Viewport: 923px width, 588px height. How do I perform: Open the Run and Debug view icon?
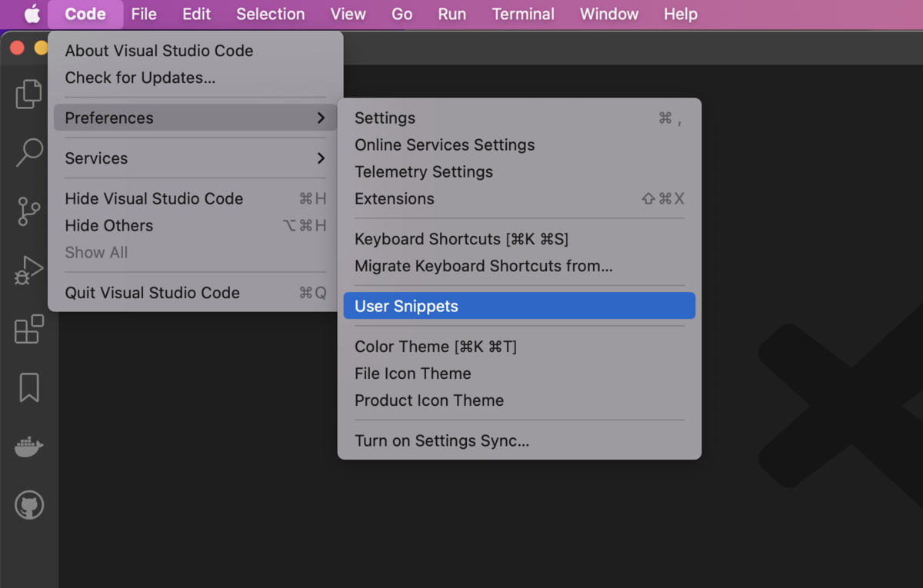[x=29, y=271]
